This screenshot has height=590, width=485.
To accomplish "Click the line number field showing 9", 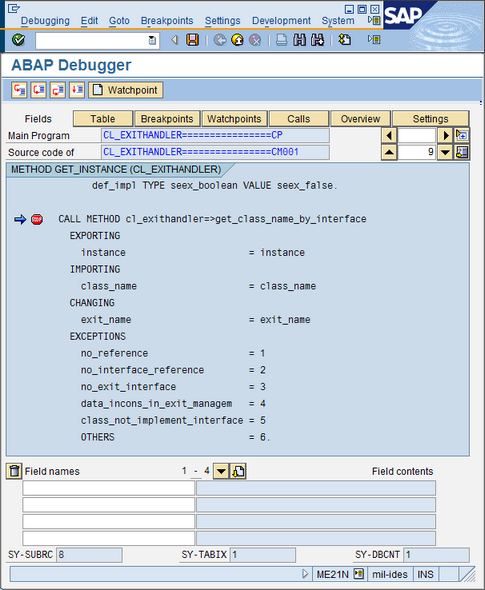I will [x=417, y=152].
